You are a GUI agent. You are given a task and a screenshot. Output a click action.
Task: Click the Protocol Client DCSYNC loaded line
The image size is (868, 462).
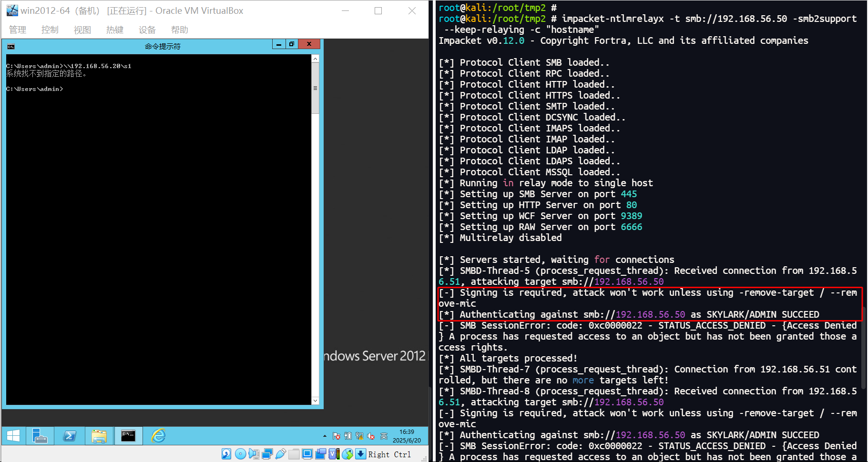tap(532, 117)
